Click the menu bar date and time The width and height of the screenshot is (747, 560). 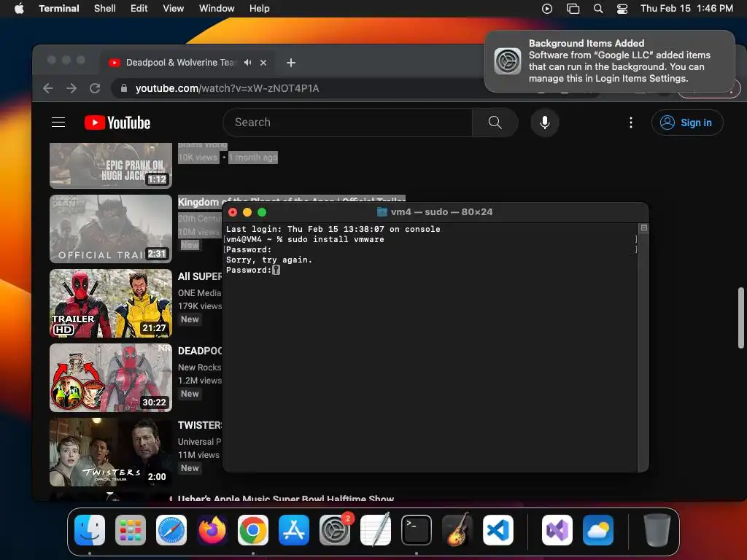click(x=686, y=9)
